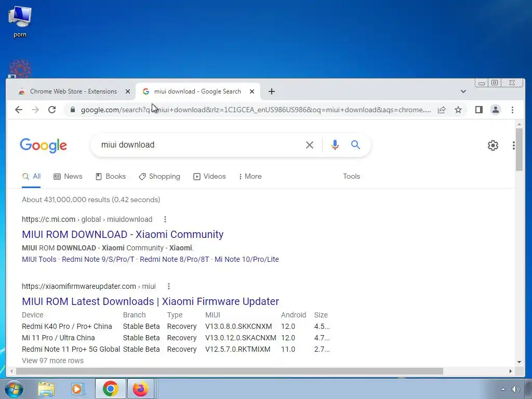Click the results count text

click(x=91, y=199)
